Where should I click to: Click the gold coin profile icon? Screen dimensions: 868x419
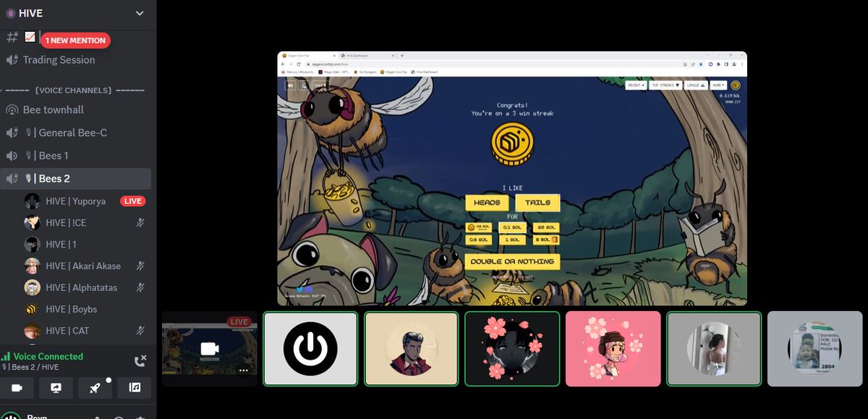pos(736,85)
